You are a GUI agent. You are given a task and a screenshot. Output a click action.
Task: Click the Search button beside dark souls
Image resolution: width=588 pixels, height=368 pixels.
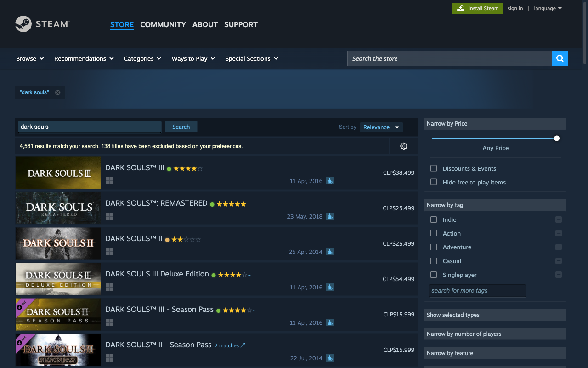pos(181,126)
